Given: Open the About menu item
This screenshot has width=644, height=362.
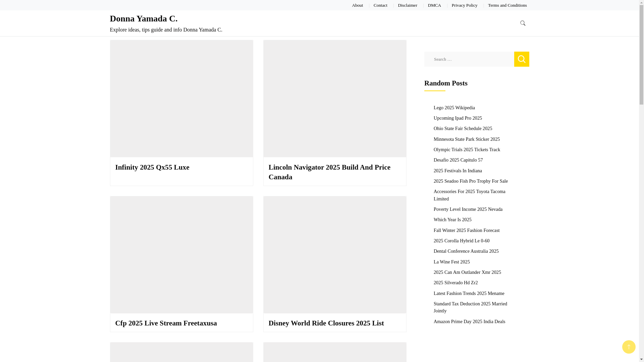Looking at the screenshot, I should click(357, 5).
